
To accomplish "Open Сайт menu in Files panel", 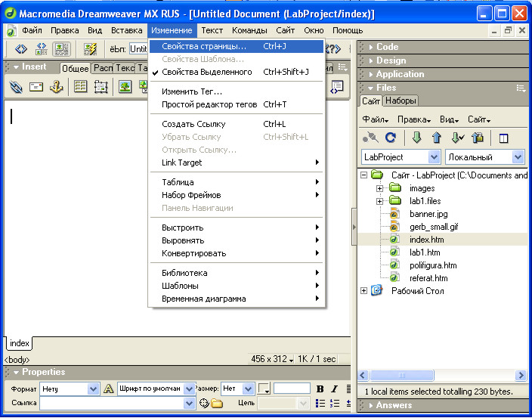I will 479,119.
